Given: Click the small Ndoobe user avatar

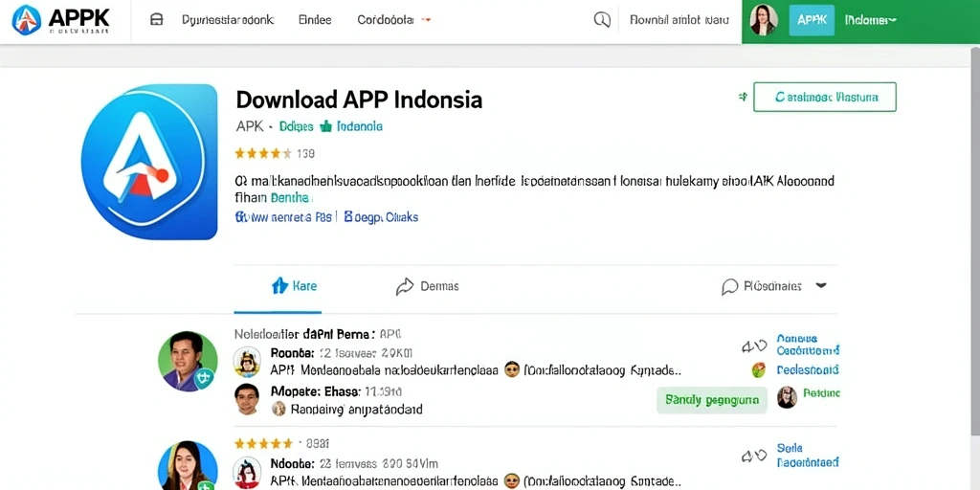Looking at the screenshot, I should [x=247, y=473].
